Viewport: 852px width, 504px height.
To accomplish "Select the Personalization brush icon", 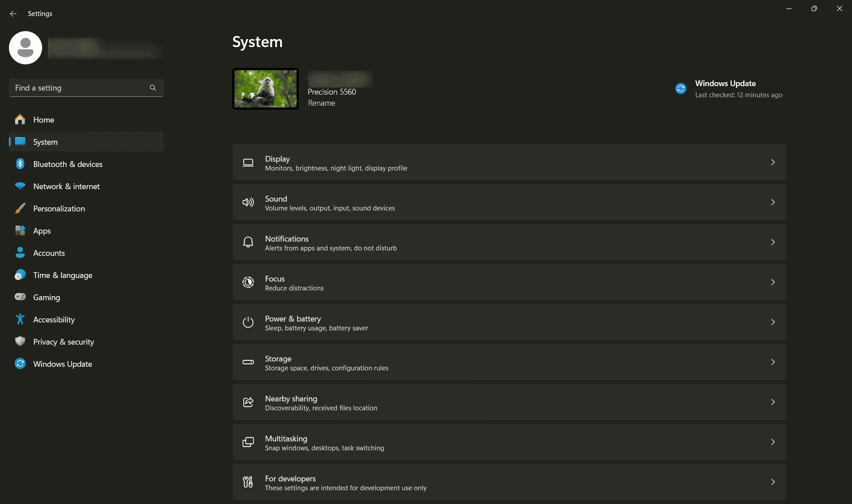I will coord(20,208).
